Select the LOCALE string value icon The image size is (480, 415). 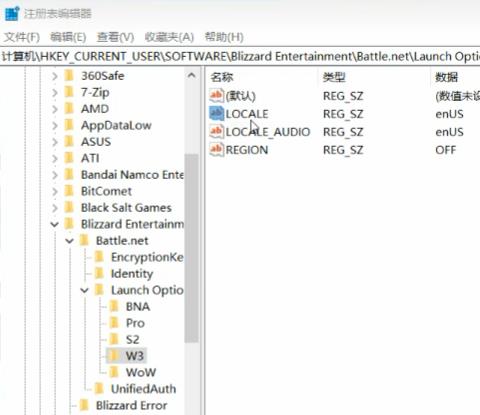(x=216, y=114)
